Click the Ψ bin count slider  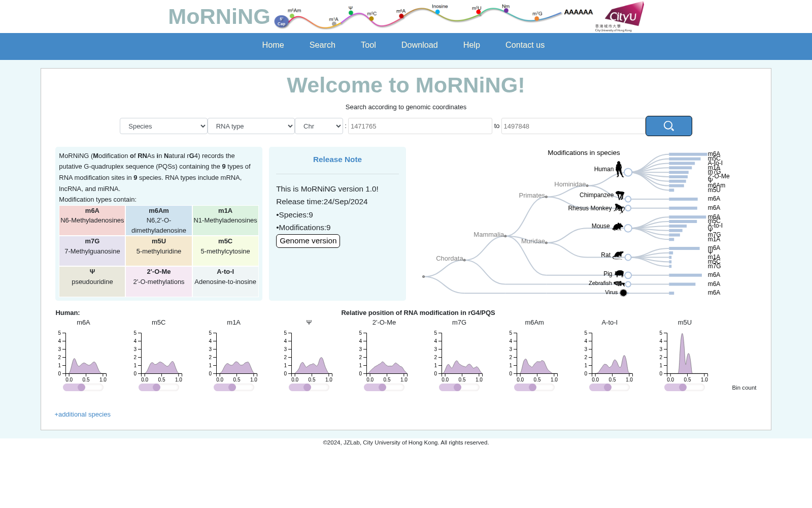click(309, 388)
